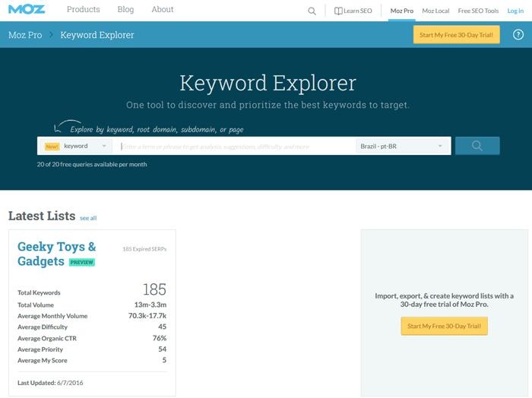Click the Total Keywords value 185
Viewport: 532px width, 398px height.
point(154,289)
